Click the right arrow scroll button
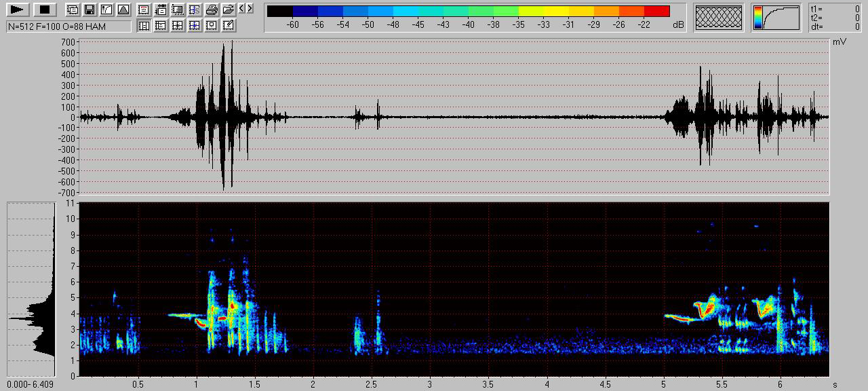 click(250, 9)
